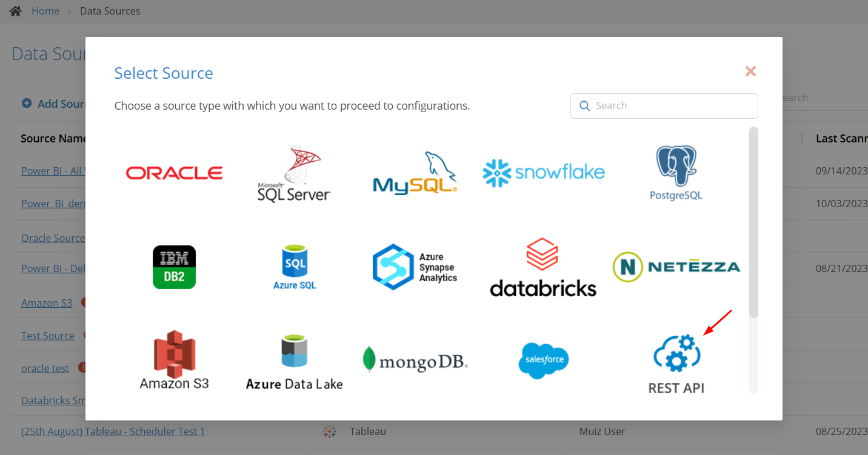868x455 pixels.
Task: Select the Databricks source type
Action: pyautogui.click(x=543, y=267)
